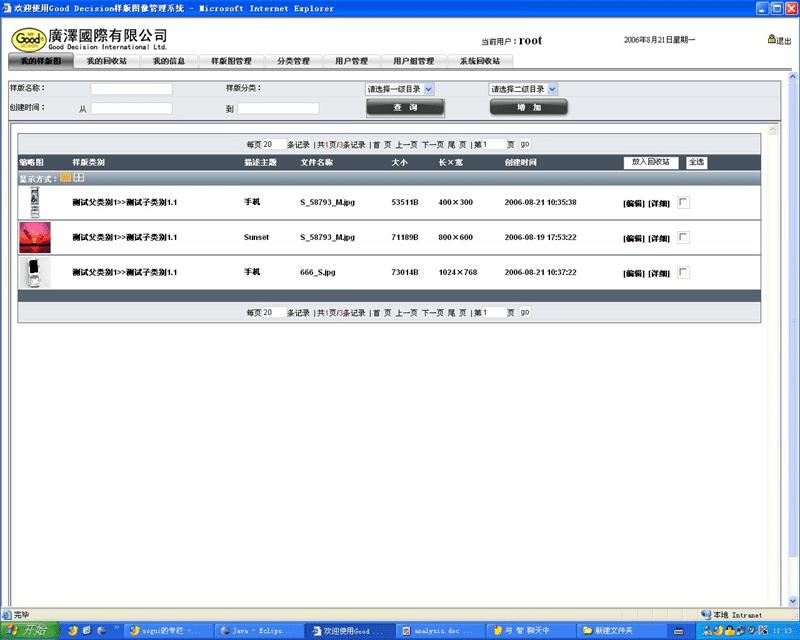
Task: Click the 退出 logout text
Action: point(784,40)
